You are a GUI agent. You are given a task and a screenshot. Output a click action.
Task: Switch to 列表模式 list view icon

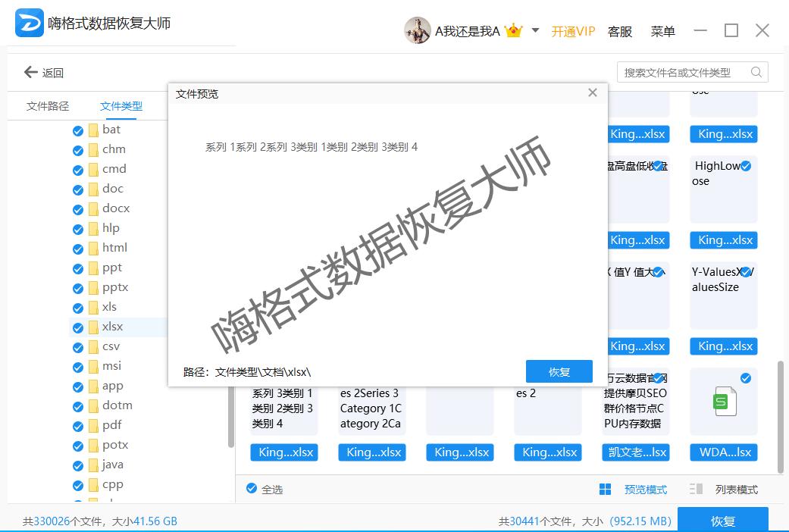pos(695,488)
